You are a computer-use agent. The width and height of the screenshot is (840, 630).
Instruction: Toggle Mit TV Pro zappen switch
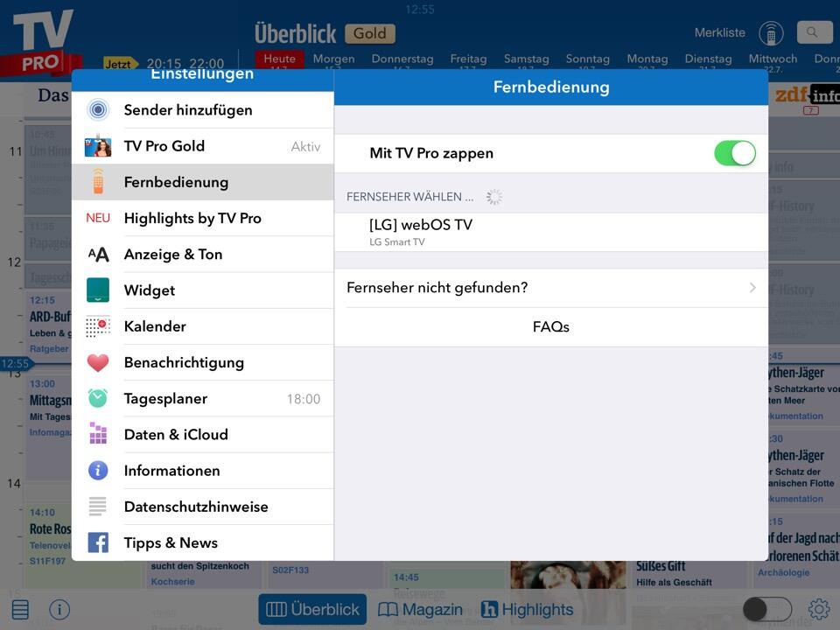pyautogui.click(x=734, y=153)
